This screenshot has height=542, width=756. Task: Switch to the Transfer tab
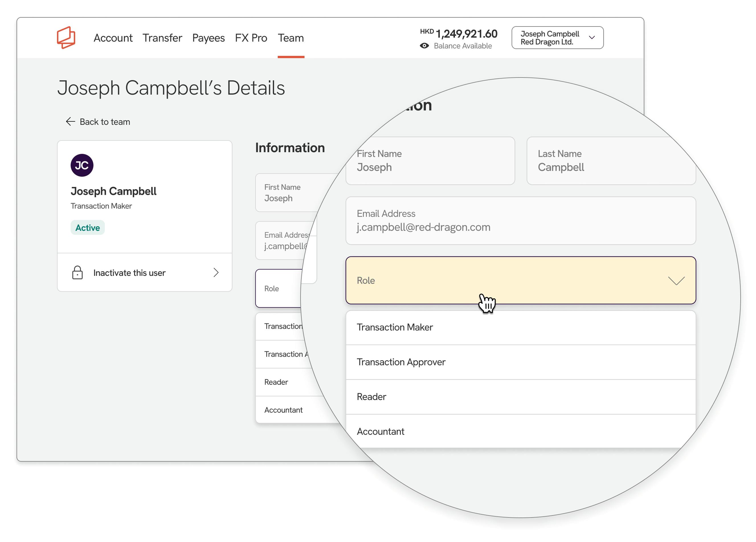click(162, 38)
